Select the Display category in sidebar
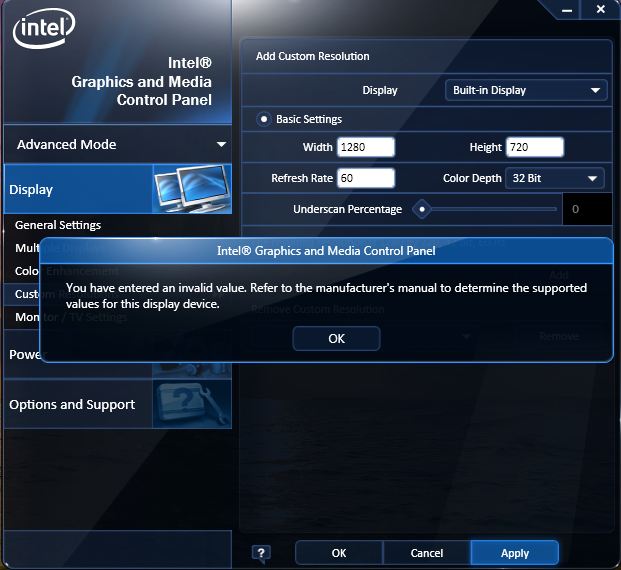Image resolution: width=621 pixels, height=570 pixels. (x=118, y=189)
